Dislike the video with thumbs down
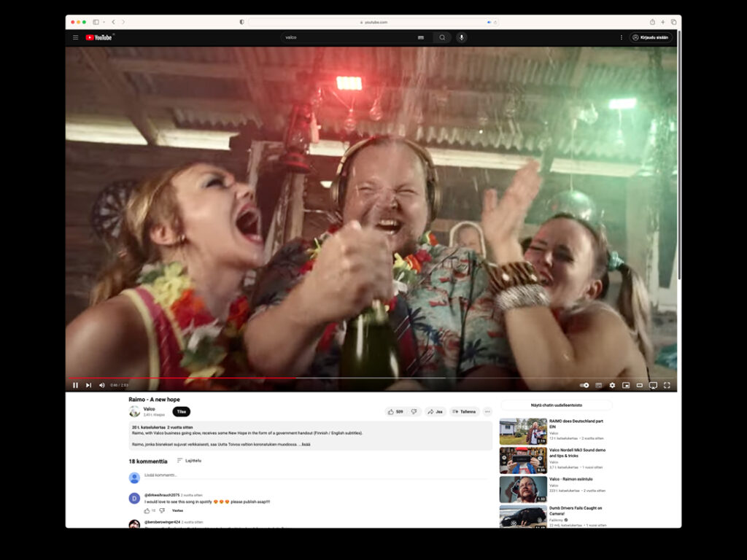 click(x=414, y=411)
